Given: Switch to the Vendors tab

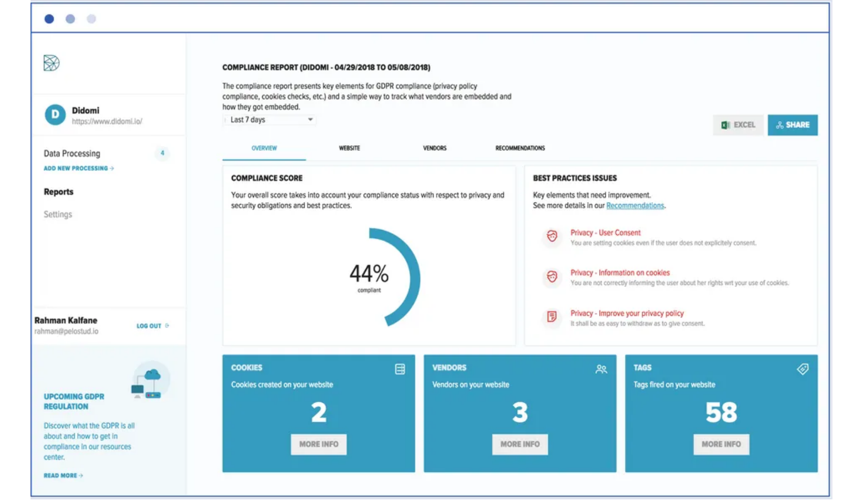Looking at the screenshot, I should tap(435, 148).
